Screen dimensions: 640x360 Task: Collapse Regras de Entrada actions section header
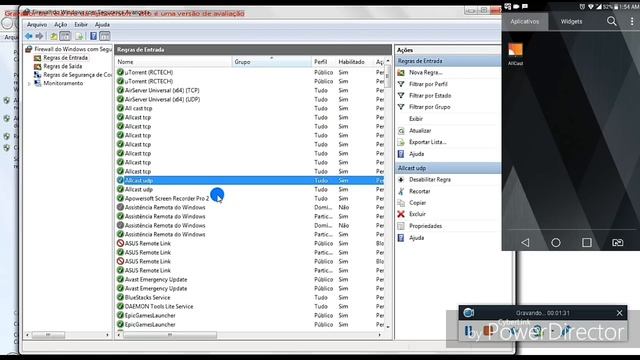click(448, 61)
